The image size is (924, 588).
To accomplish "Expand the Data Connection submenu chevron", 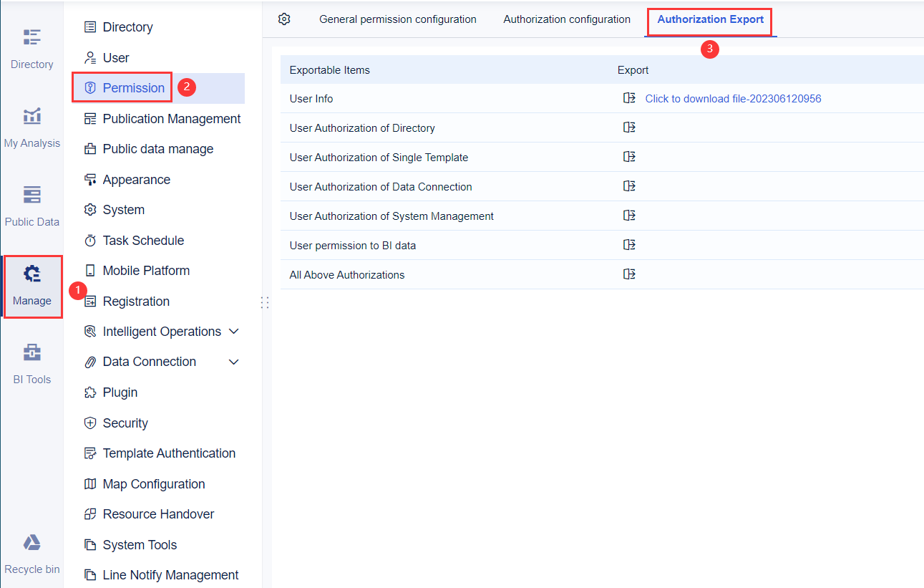I will coord(233,362).
